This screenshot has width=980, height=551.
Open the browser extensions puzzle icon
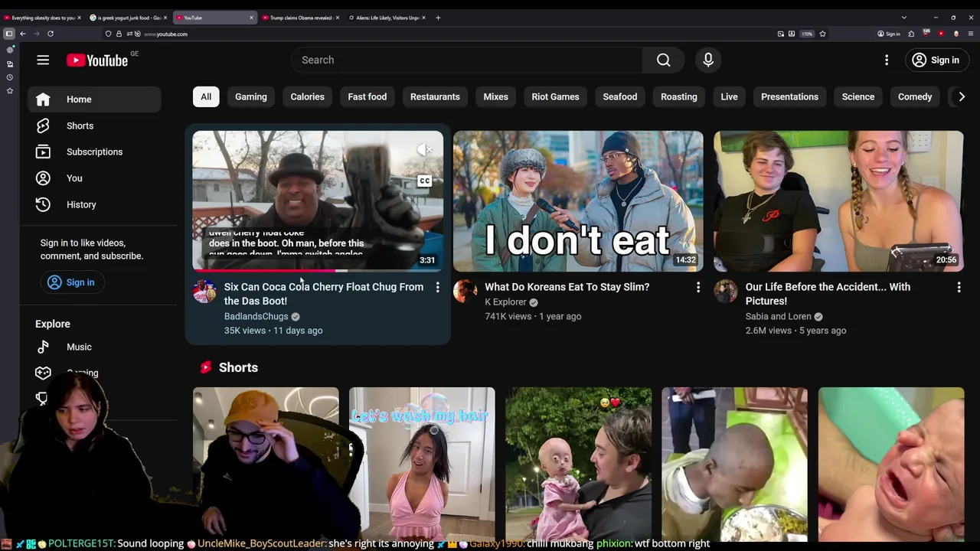(911, 34)
